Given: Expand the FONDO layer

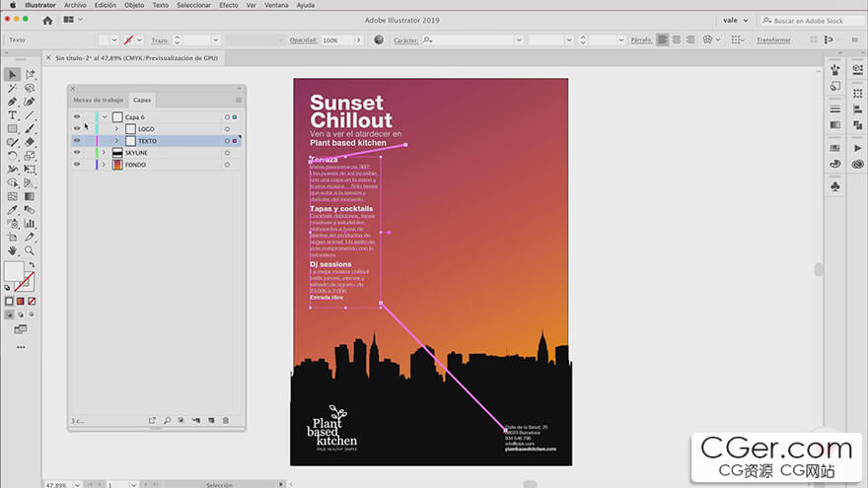Looking at the screenshot, I should click(x=104, y=165).
